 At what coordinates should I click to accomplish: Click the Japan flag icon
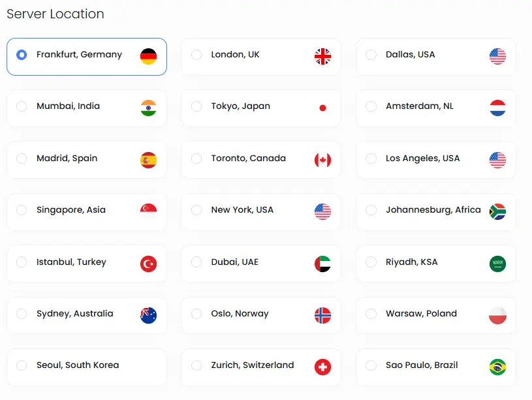click(322, 108)
